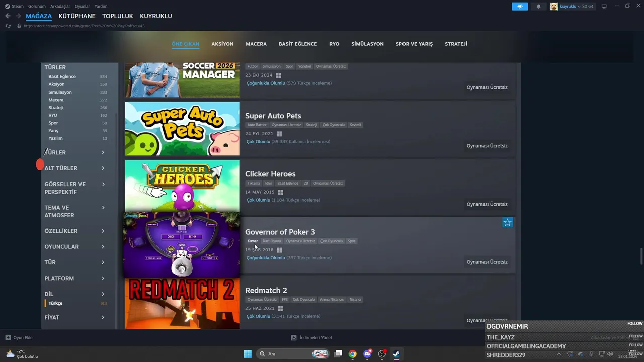This screenshot has width=644, height=362.
Task: Click Windows platform icon in Governor of Poker 3 row
Action: (279, 250)
